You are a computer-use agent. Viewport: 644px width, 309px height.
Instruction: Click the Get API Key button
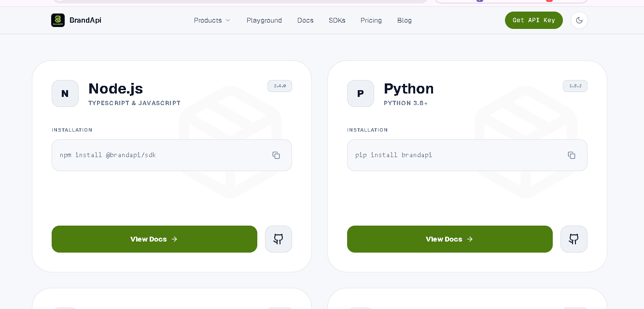click(x=534, y=20)
